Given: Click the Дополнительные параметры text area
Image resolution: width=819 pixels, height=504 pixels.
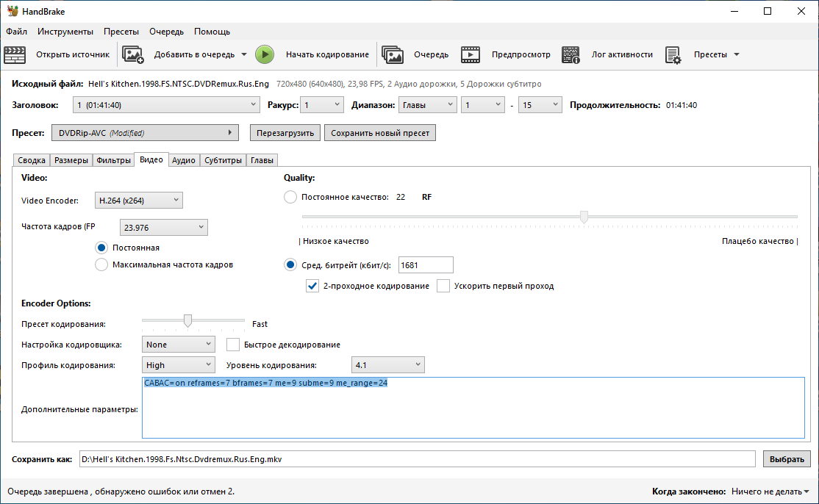Looking at the screenshot, I should (473, 408).
